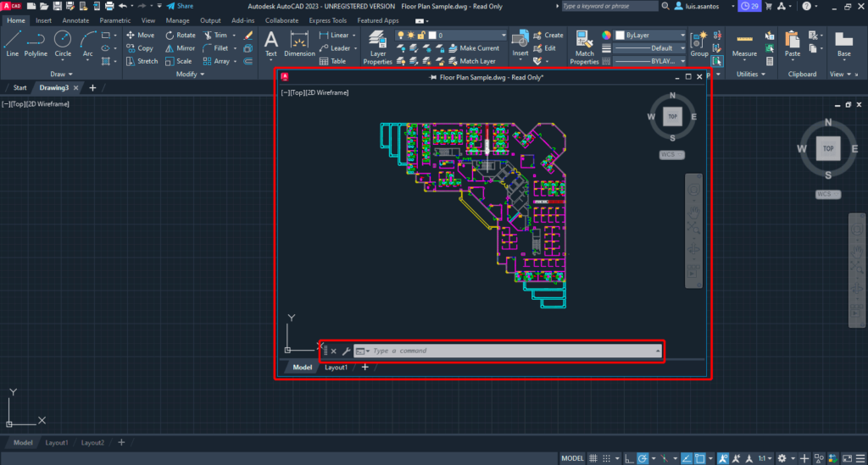Toggle clean screen in status bar
The image size is (868, 465).
(847, 458)
